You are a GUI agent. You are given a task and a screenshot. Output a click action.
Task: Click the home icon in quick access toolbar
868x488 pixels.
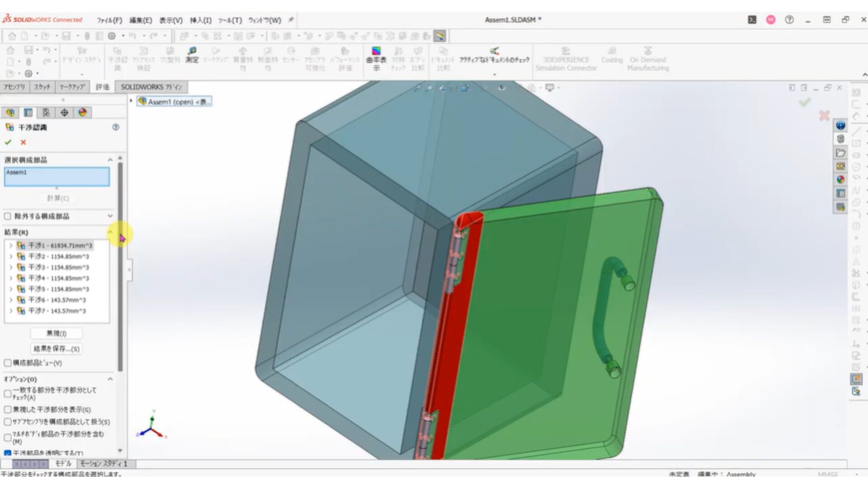(12, 36)
